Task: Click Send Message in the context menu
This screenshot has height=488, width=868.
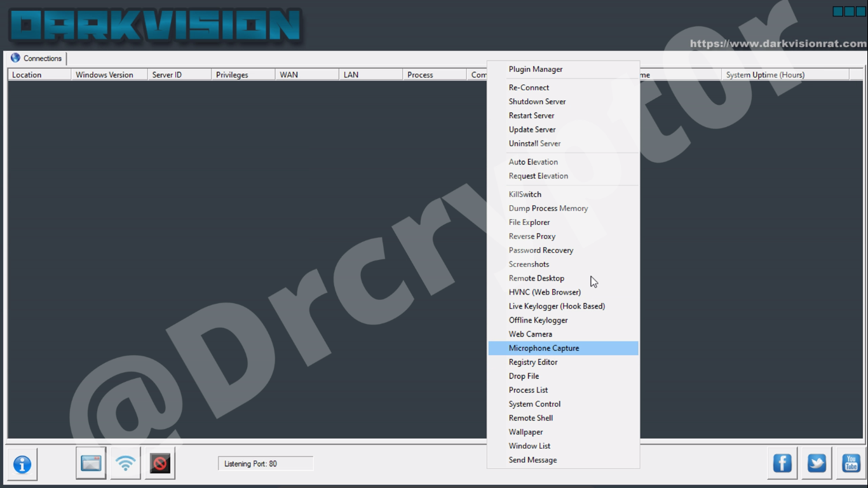Action: coord(563,460)
